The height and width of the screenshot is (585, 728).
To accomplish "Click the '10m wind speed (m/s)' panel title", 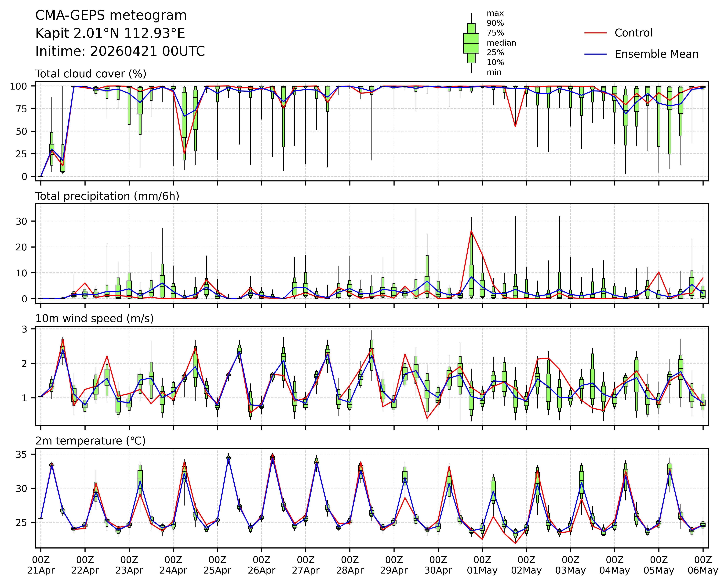I will 95,318.
